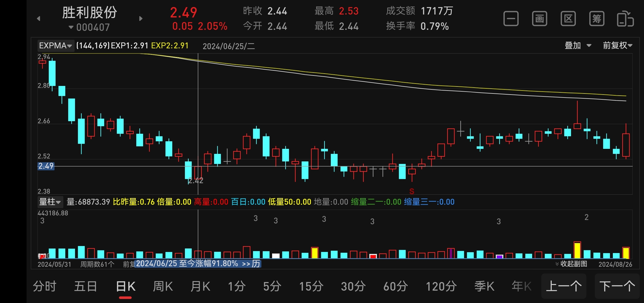
Task: Switch to 分时 intraday tab
Action: pyautogui.click(x=45, y=286)
